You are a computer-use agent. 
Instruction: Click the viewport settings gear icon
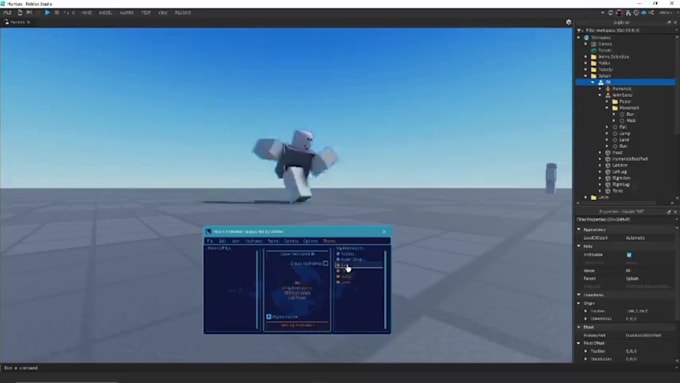pyautogui.click(x=569, y=22)
